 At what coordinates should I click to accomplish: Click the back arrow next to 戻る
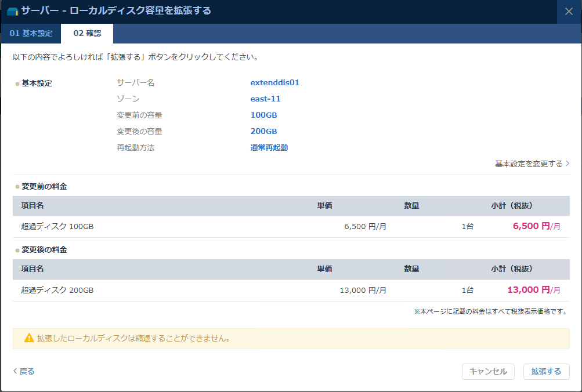tap(15, 372)
